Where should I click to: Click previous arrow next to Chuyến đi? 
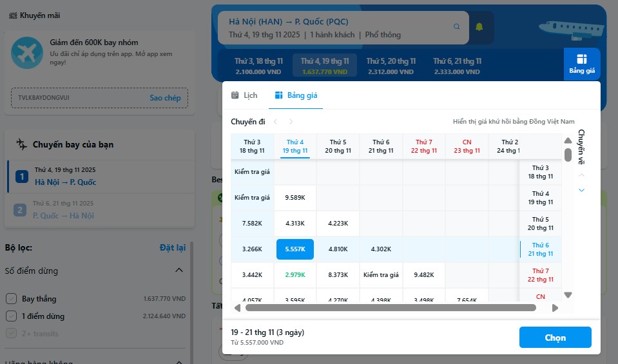[276, 122]
